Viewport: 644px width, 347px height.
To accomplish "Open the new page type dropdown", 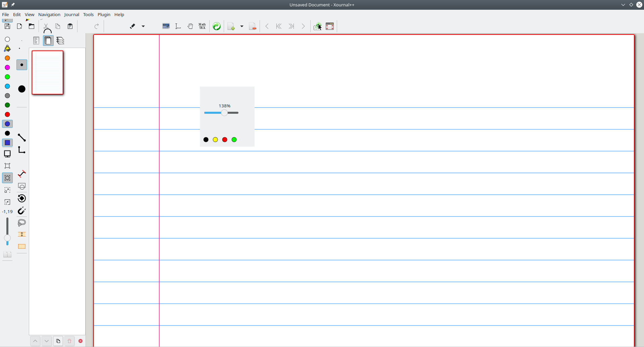I will [x=241, y=26].
